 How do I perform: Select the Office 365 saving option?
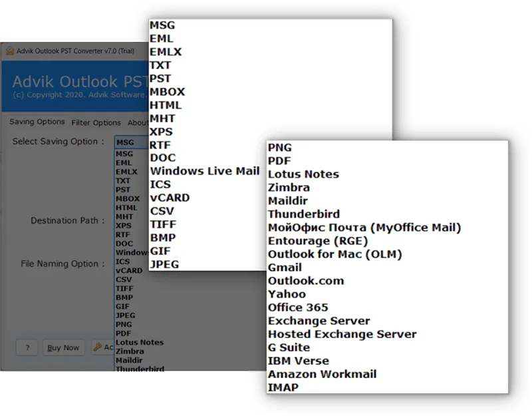pyautogui.click(x=298, y=308)
